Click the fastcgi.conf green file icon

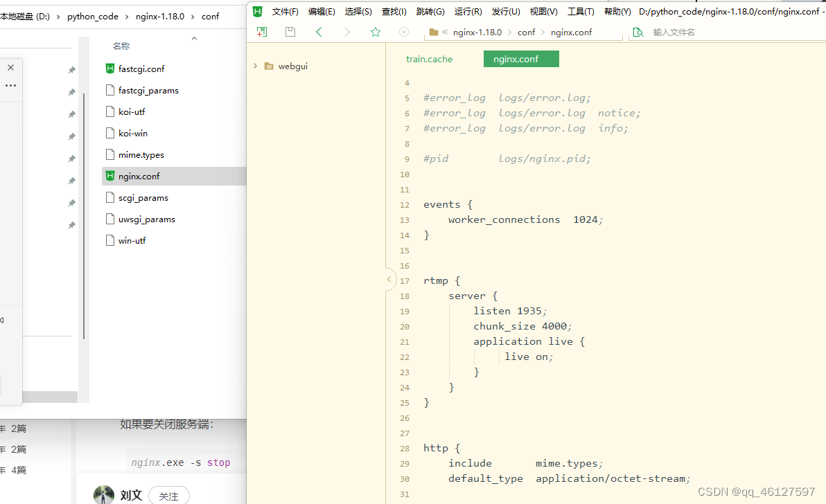point(110,69)
